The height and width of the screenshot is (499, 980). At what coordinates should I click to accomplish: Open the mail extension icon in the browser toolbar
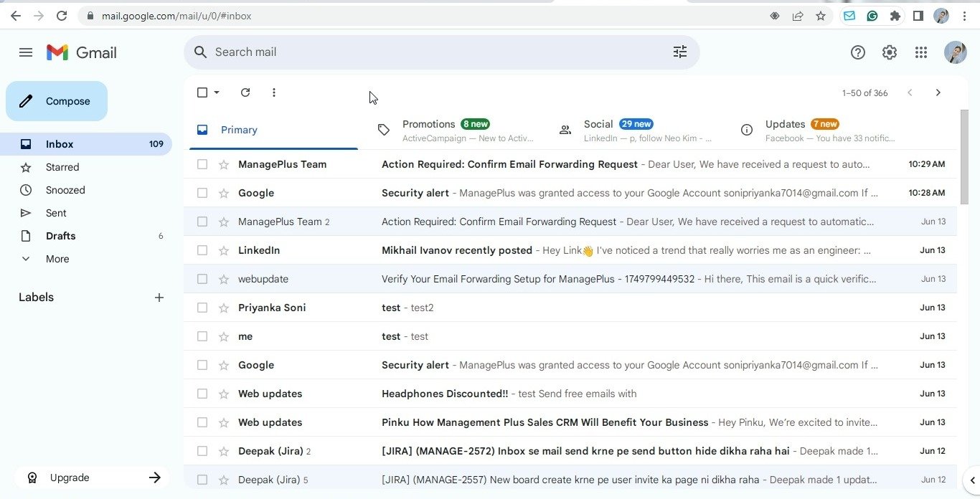click(849, 16)
